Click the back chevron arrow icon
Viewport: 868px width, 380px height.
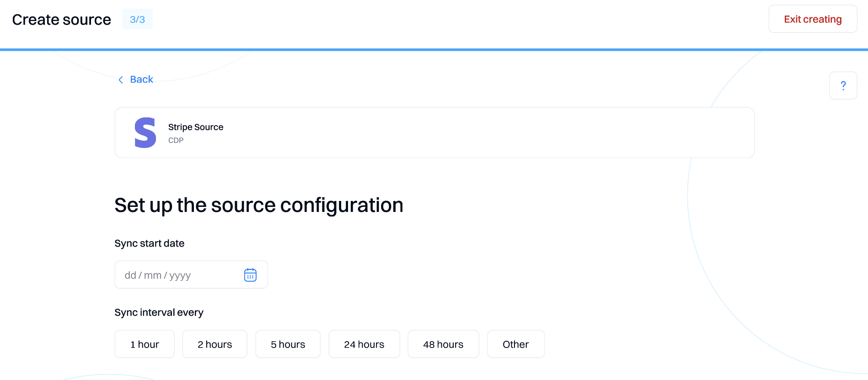point(121,80)
